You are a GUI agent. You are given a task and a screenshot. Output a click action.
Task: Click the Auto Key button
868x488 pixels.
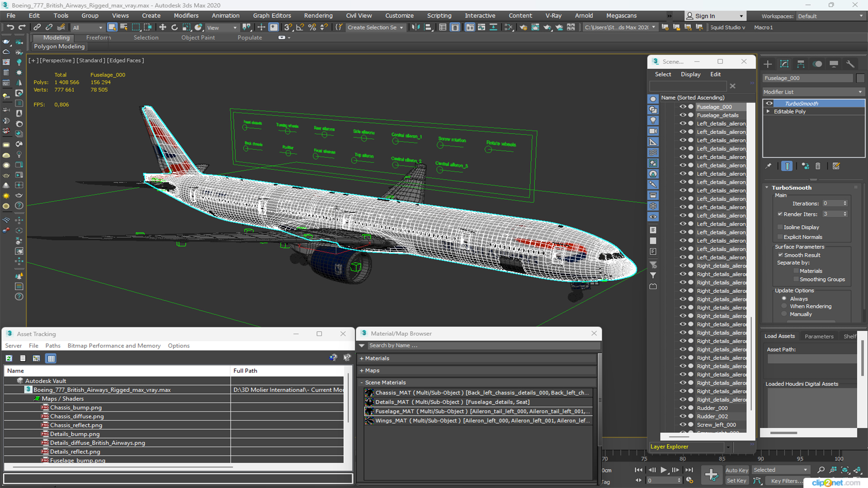pyautogui.click(x=737, y=470)
